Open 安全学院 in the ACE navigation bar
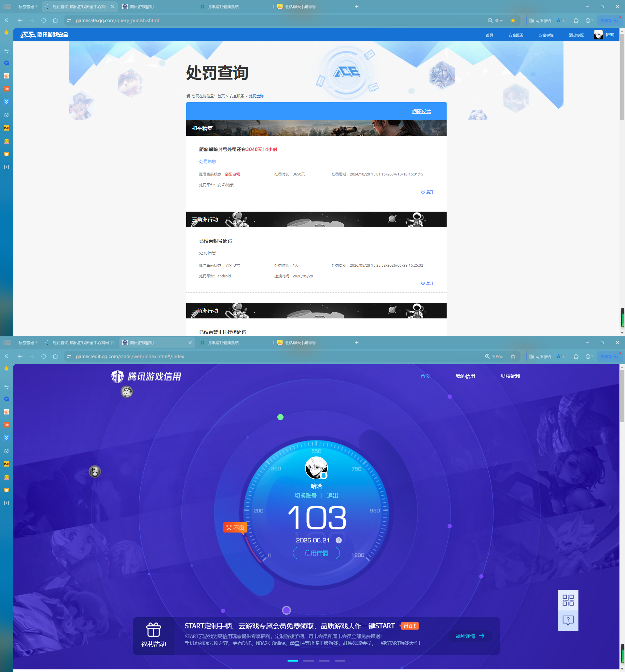The height and width of the screenshot is (672, 625). point(546,35)
